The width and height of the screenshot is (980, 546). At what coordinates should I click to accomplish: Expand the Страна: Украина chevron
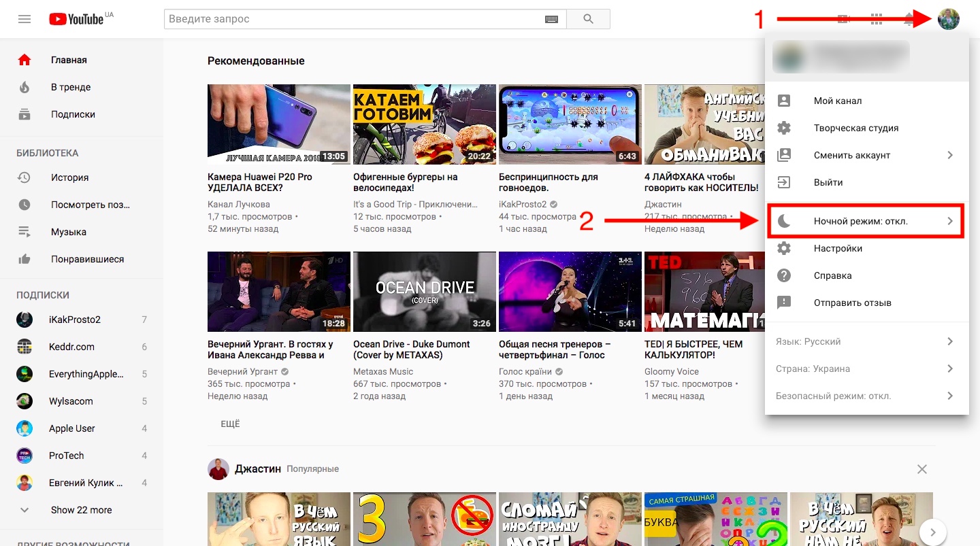[950, 369]
